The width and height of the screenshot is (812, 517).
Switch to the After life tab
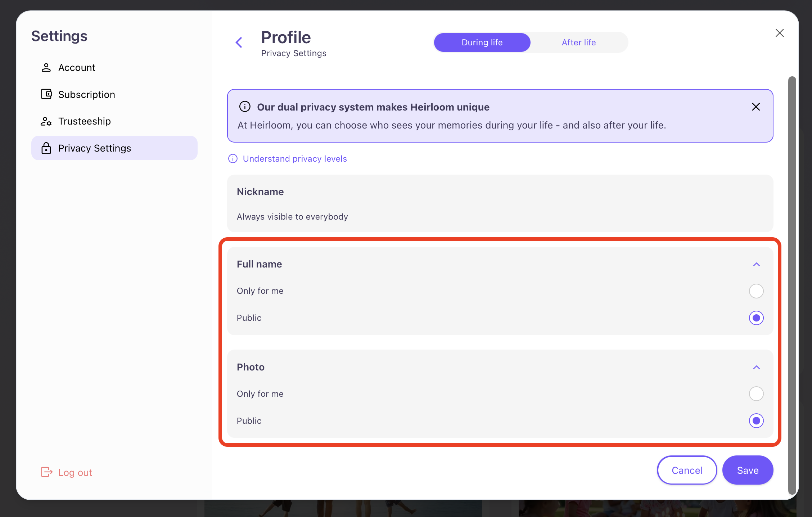(x=578, y=42)
